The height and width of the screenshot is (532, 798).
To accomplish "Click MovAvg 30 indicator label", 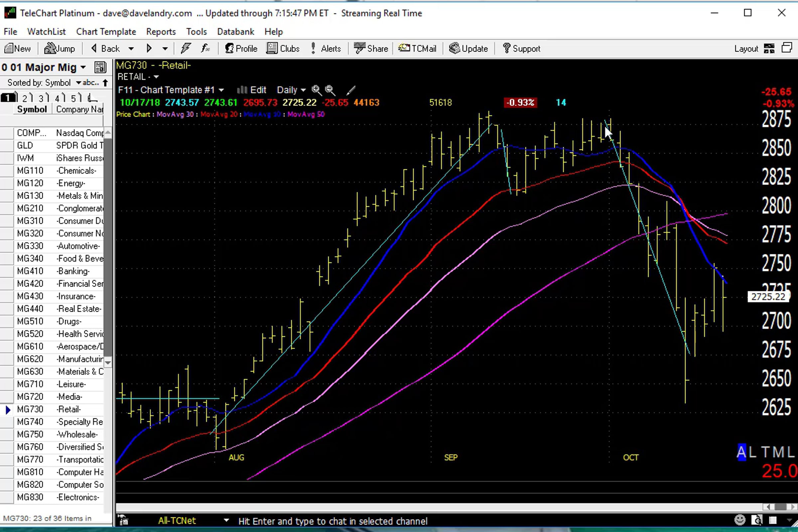I will tap(175, 114).
